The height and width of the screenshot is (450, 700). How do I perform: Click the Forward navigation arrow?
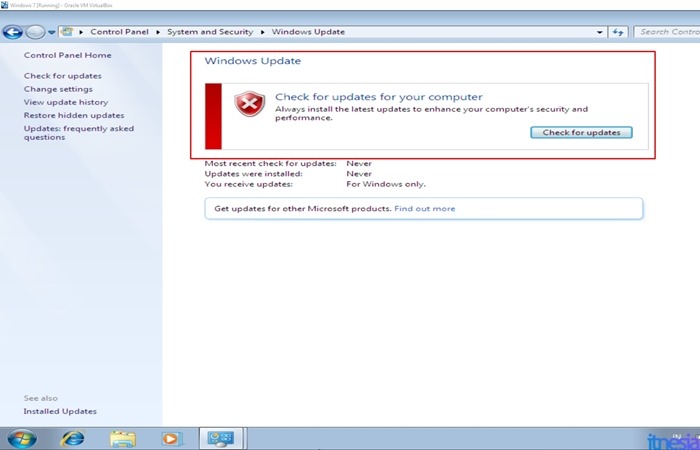coord(35,32)
